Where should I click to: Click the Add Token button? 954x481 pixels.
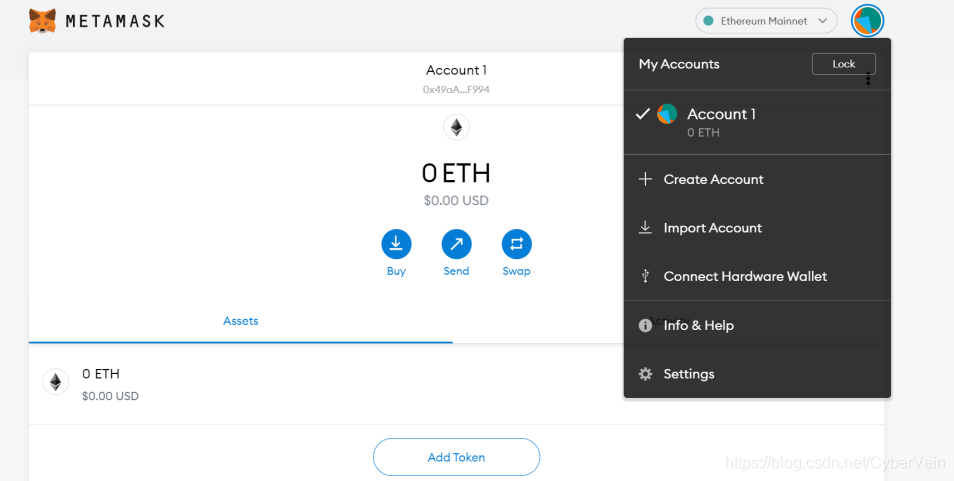click(x=456, y=457)
